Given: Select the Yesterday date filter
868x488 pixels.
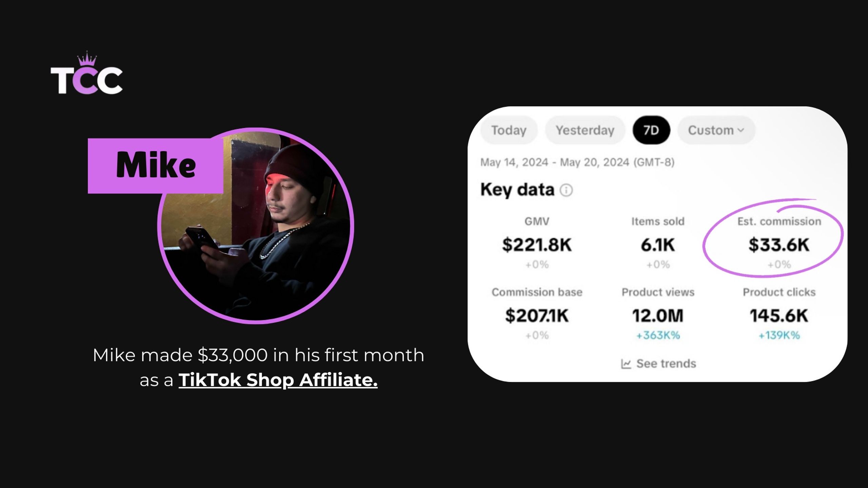Looking at the screenshot, I should coord(585,130).
